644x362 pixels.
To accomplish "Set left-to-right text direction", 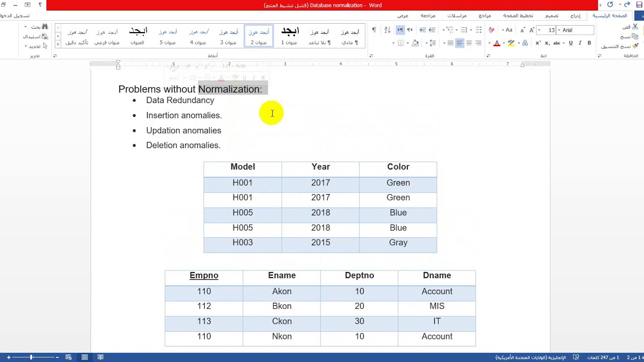I will 400,30.
